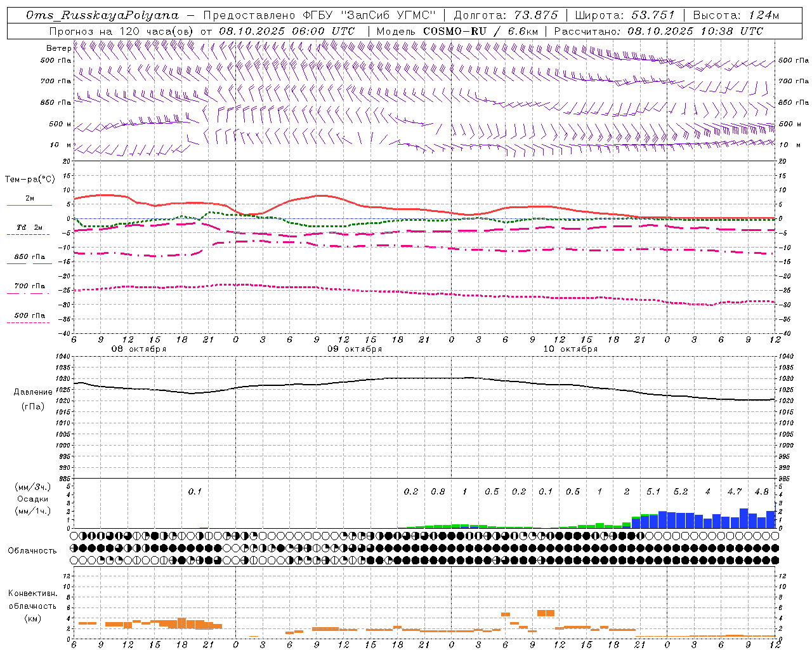This screenshot has height=650, width=812.
Task: Click the "Td 2м" dew point legend entry
Action: click(x=30, y=227)
